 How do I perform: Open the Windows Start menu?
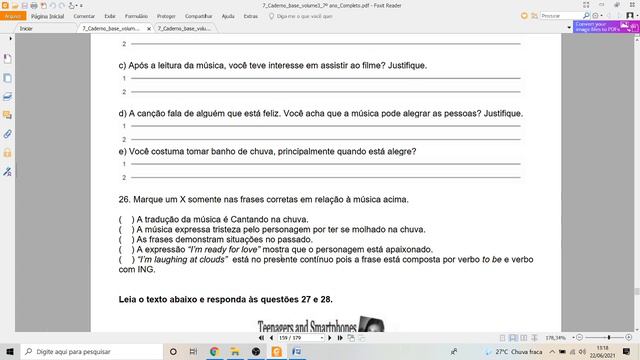click(10, 351)
